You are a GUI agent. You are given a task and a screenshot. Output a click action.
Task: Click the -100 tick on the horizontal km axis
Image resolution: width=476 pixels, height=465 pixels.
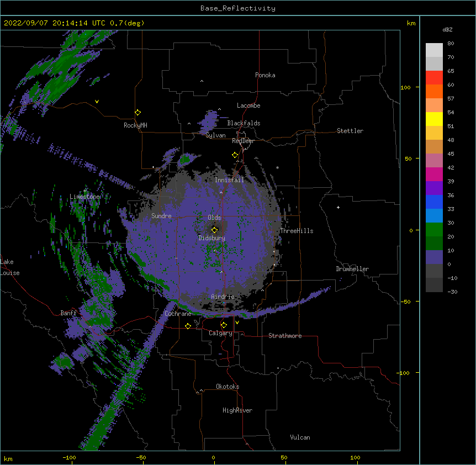pos(69,457)
